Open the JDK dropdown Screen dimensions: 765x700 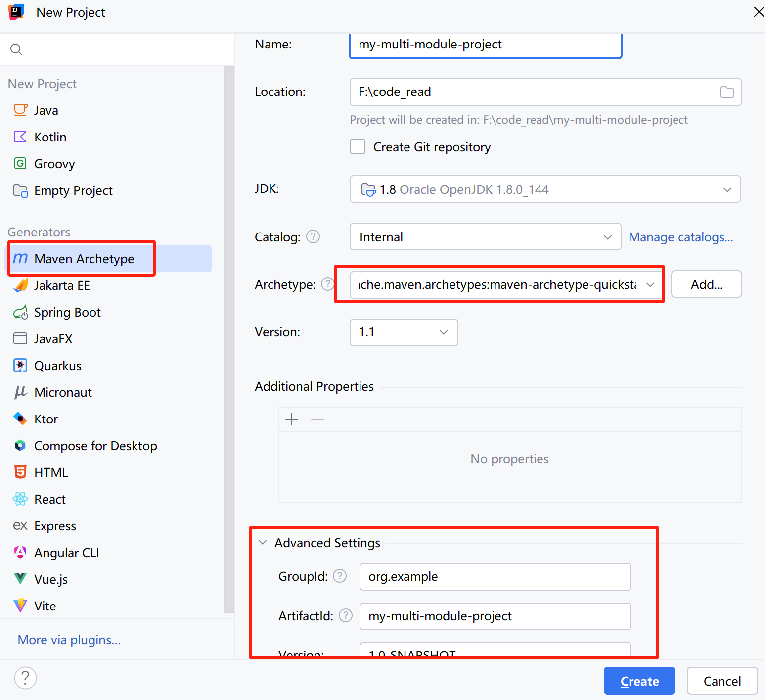(x=545, y=189)
